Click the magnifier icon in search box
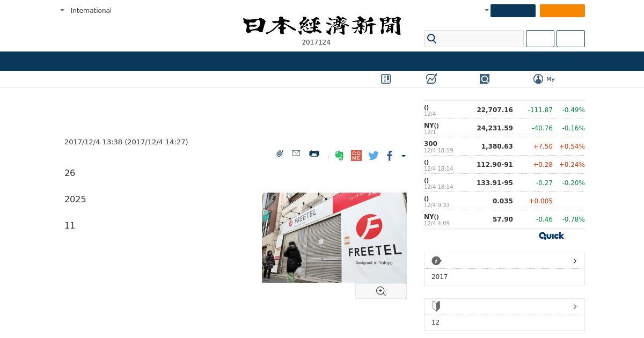644x338 pixels. (431, 39)
